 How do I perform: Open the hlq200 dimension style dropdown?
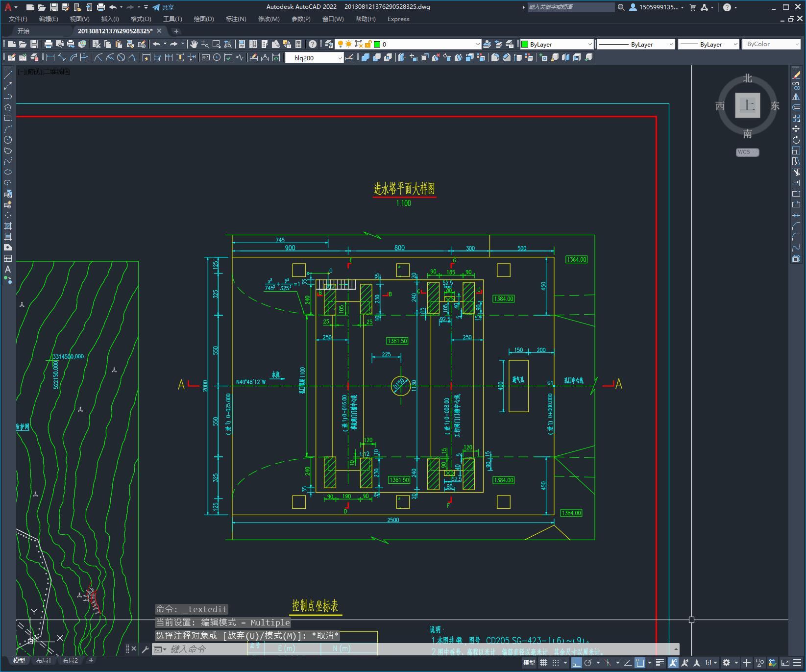314,58
